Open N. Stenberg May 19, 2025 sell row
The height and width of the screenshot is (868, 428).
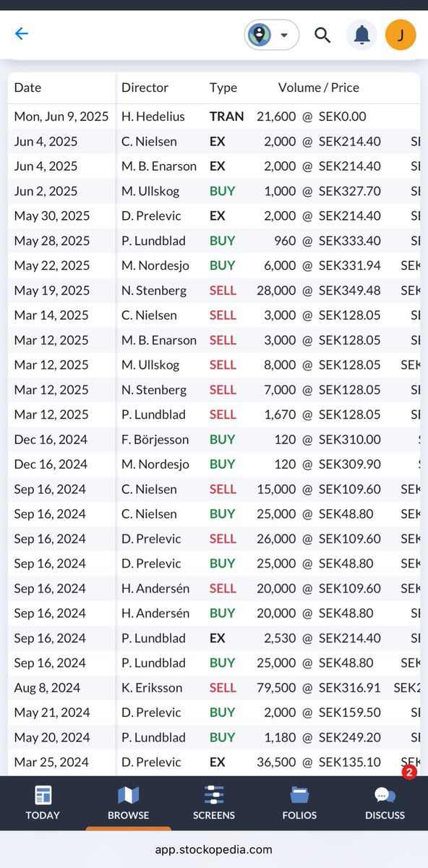coord(214,290)
